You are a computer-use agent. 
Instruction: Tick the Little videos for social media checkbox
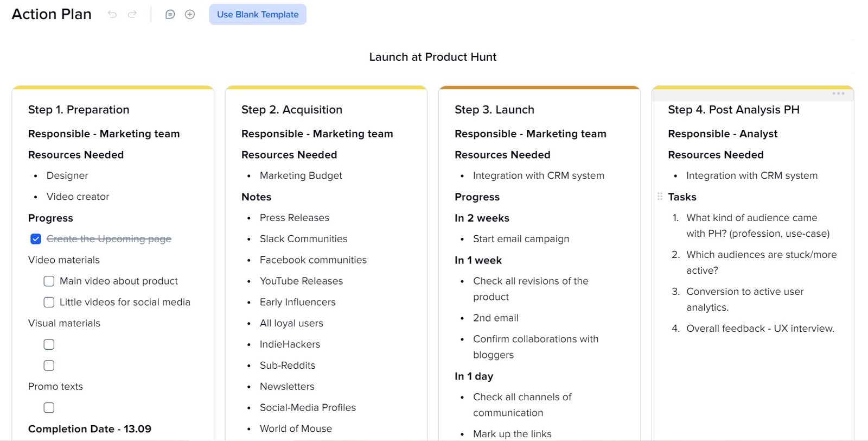coord(49,303)
